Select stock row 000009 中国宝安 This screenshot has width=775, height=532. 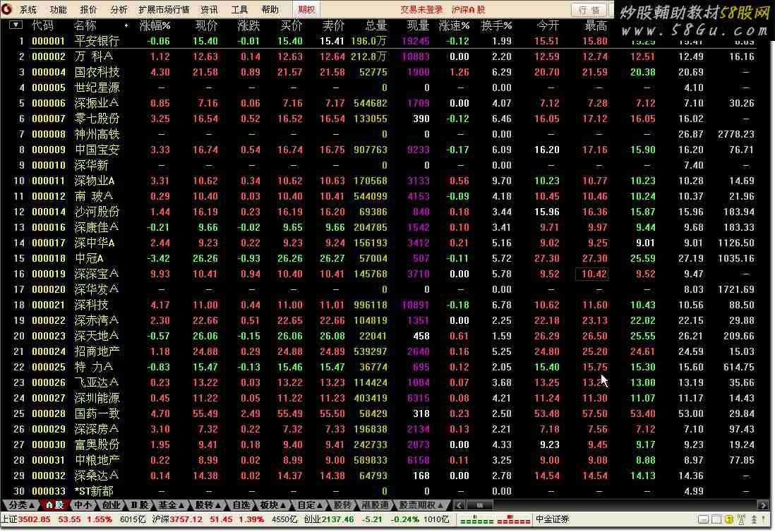pos(384,150)
